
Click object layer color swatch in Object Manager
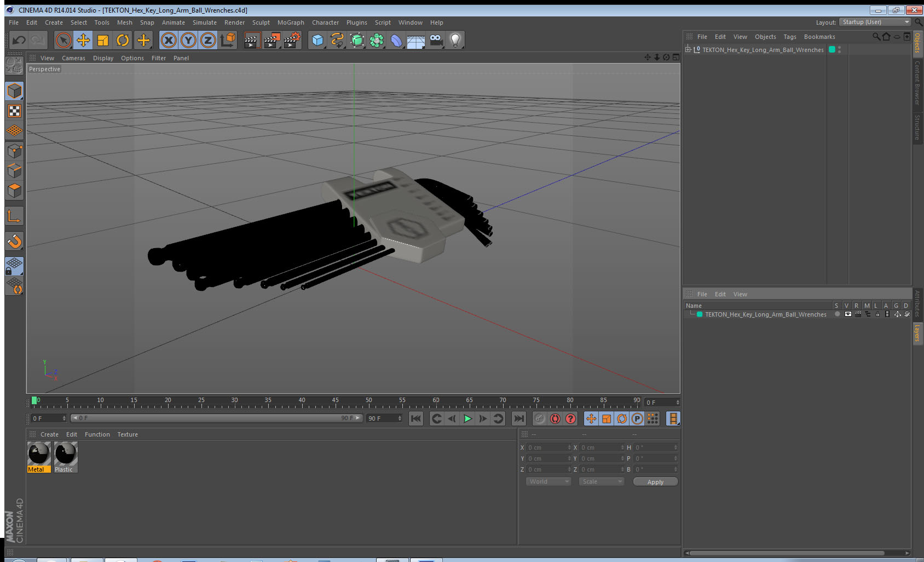click(832, 49)
